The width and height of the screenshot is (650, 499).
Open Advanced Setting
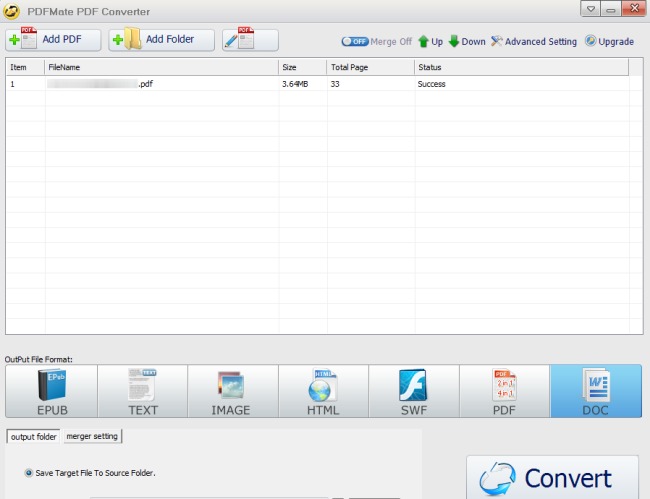pyautogui.click(x=534, y=41)
